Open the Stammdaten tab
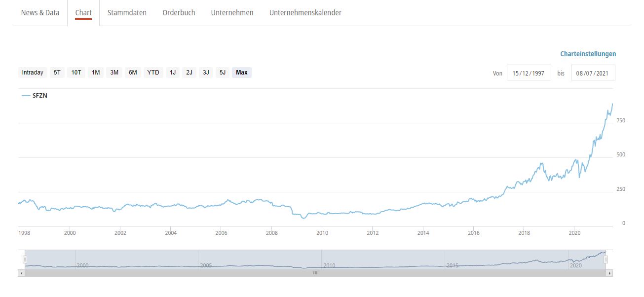The image size is (644, 297). (127, 13)
